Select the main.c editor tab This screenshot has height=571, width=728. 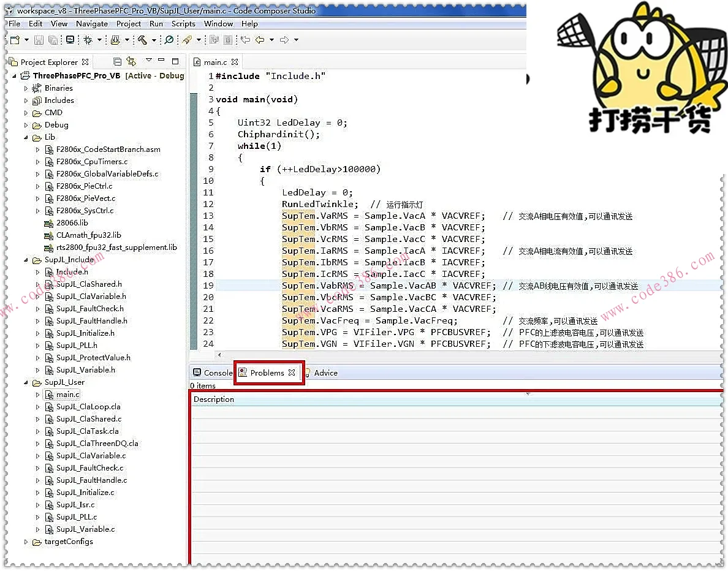click(216, 62)
